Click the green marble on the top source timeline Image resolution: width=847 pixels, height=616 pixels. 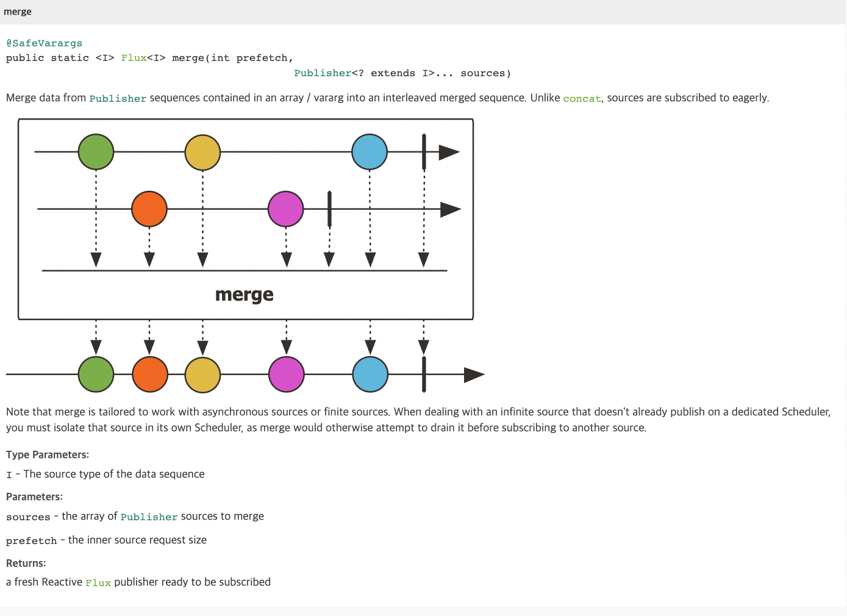point(96,152)
